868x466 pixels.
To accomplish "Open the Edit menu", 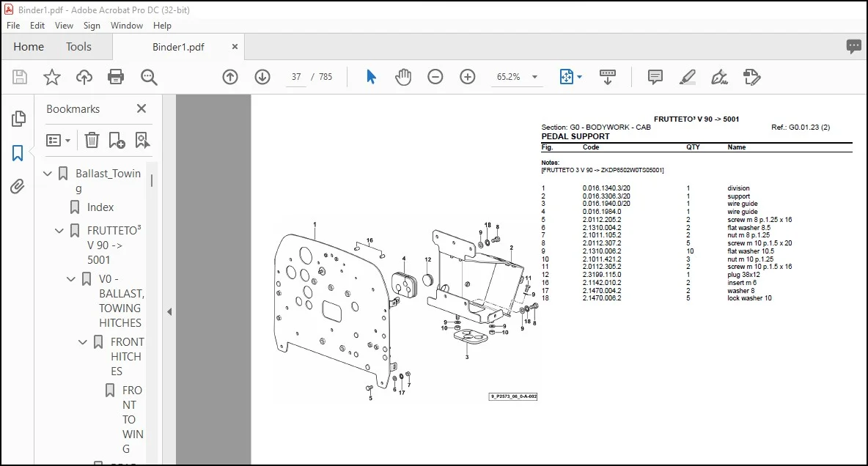I will 37,26.
